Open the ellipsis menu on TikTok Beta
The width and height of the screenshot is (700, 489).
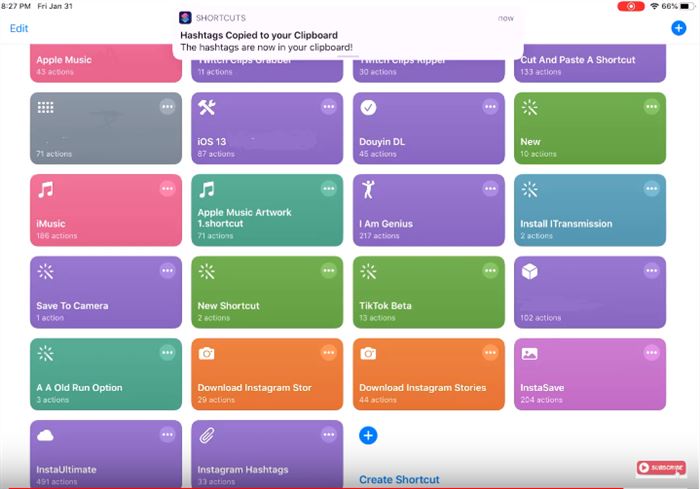click(490, 270)
